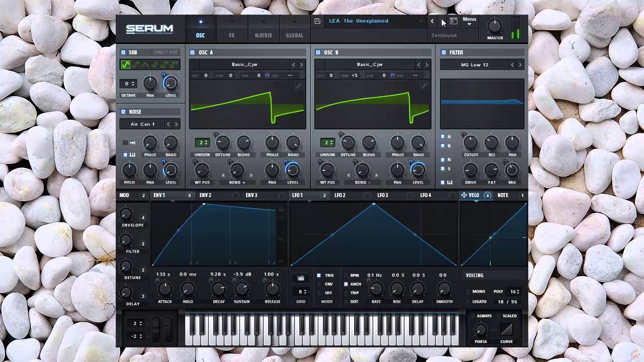Toggle filter routing for Noise (N)

(443, 160)
